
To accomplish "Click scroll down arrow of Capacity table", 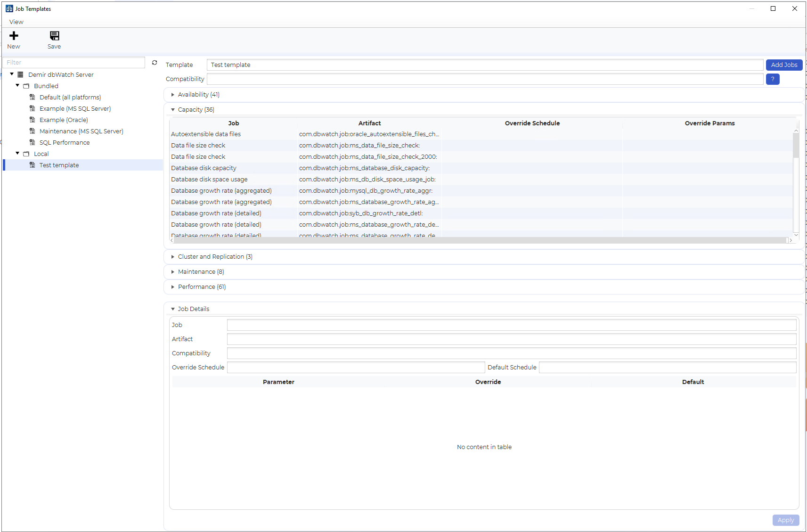I will tap(796, 235).
